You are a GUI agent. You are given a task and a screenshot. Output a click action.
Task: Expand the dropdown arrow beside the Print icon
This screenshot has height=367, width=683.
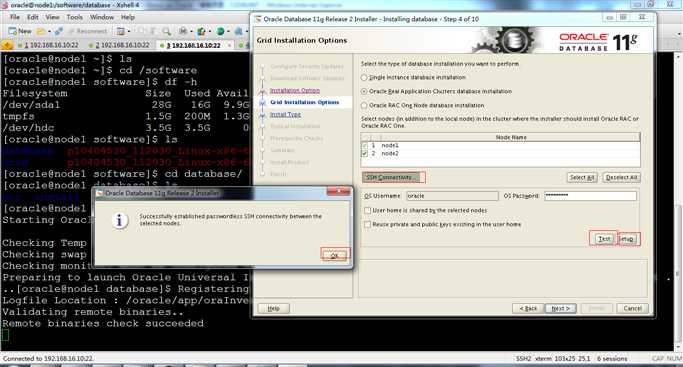(191, 31)
